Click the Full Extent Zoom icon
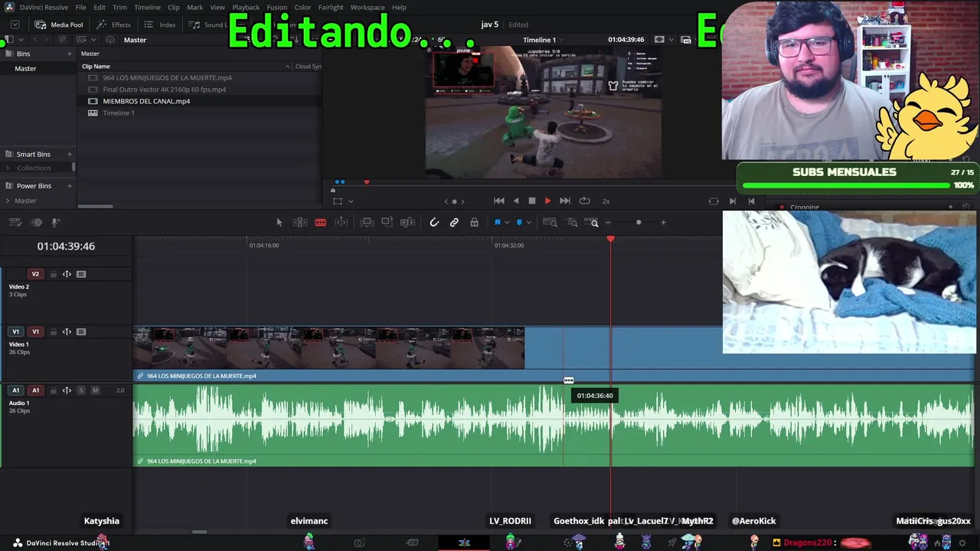 coord(550,223)
